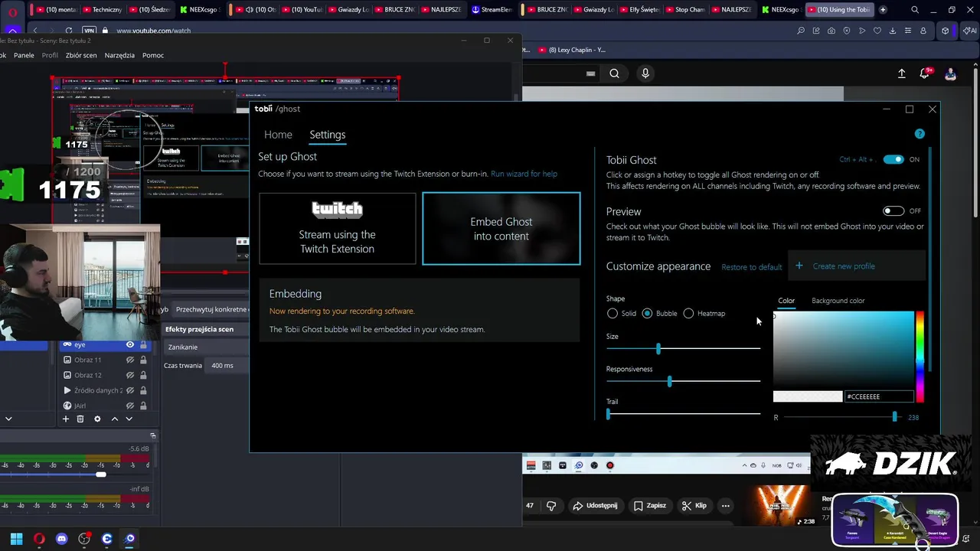
Task: Add a new source in OBS
Action: point(66,419)
